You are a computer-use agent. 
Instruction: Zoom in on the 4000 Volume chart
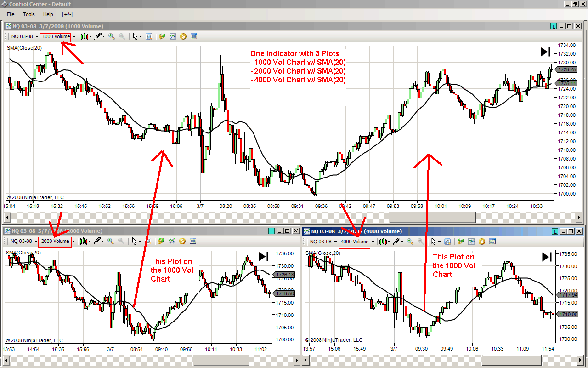(x=410, y=241)
